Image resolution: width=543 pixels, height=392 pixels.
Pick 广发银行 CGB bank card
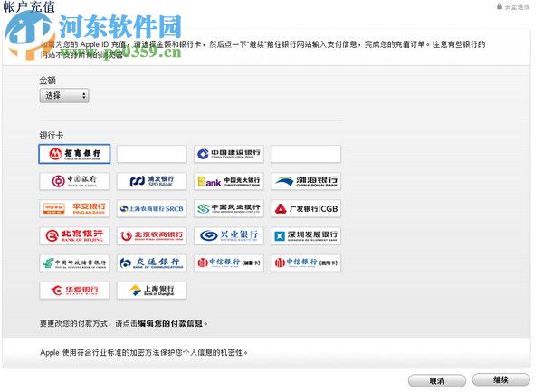[x=306, y=208]
